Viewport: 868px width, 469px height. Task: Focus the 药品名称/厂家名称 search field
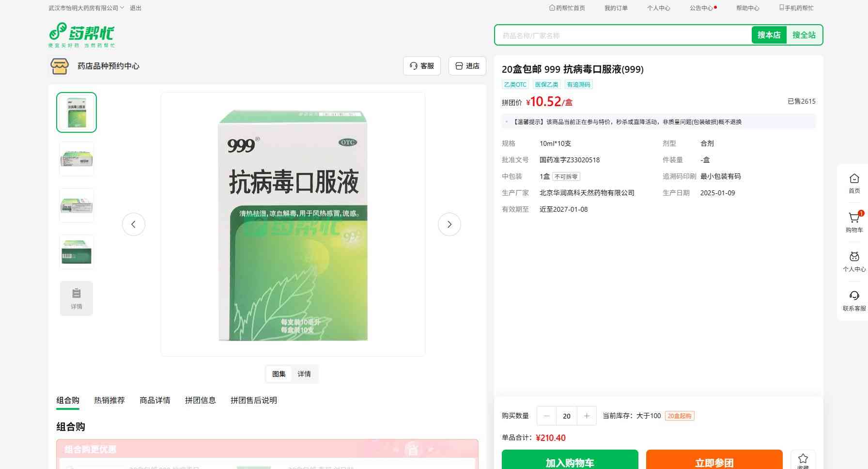click(x=623, y=35)
